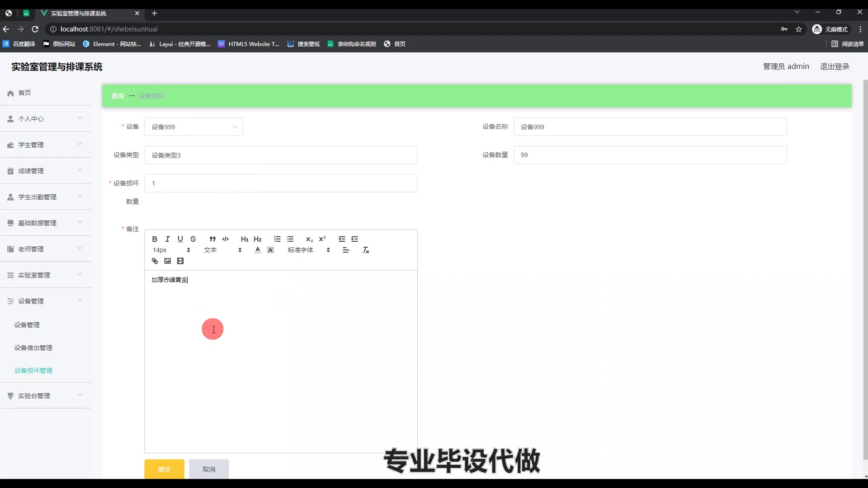Image resolution: width=868 pixels, height=488 pixels.
Task: Click 首页 breadcrumb link
Action: [118, 96]
